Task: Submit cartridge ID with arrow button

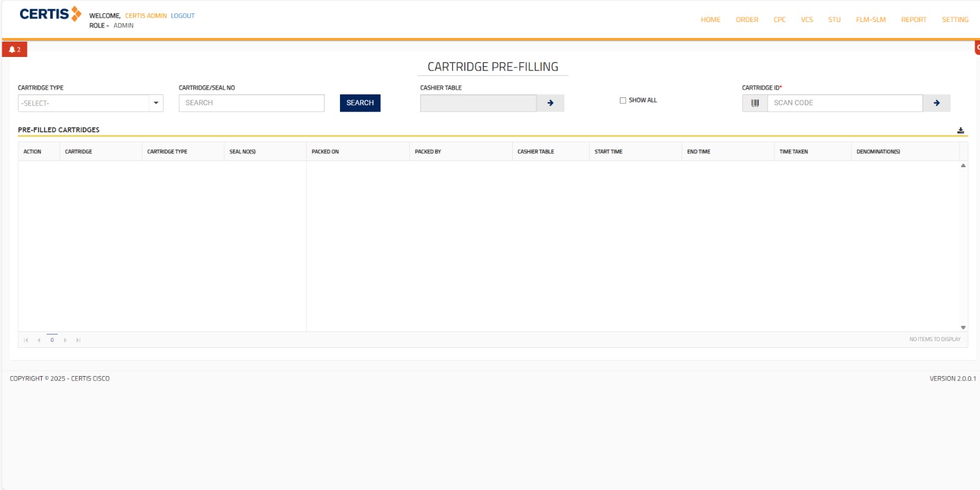Action: [x=937, y=103]
